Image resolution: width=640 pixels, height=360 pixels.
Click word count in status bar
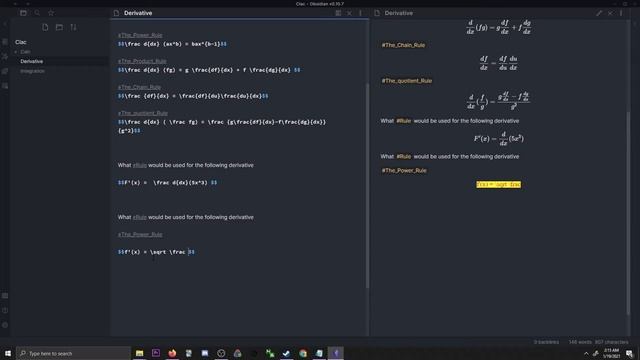point(580,342)
